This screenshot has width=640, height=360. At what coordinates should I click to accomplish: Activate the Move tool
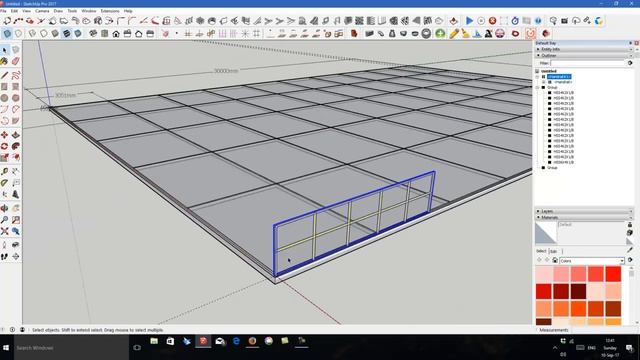tap(4, 135)
